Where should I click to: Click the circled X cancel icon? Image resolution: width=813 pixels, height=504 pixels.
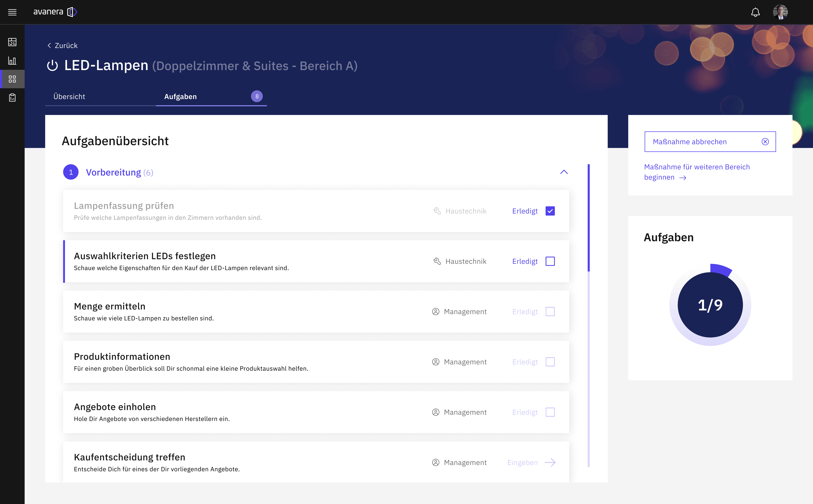765,142
